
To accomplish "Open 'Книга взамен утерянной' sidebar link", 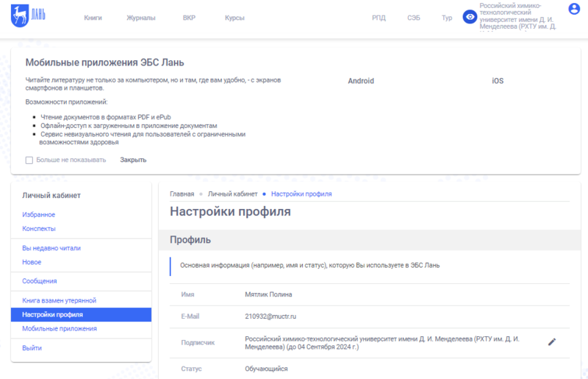I will click(60, 300).
